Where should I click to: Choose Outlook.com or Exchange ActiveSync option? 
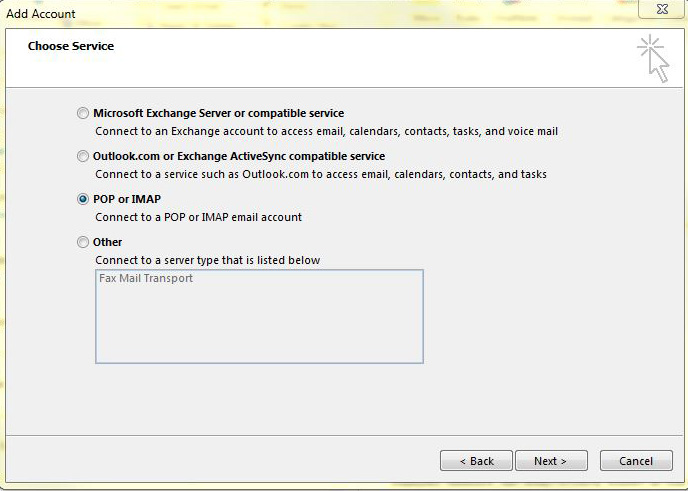82,156
